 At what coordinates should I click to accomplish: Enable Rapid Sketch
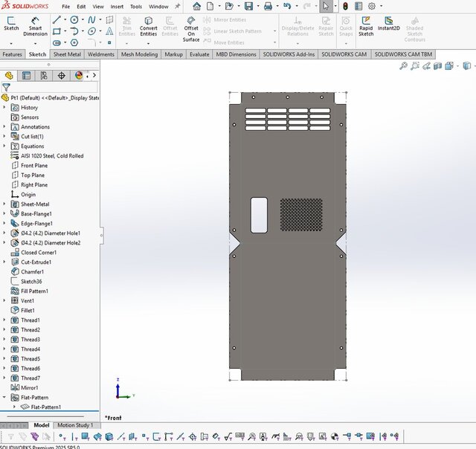pyautogui.click(x=366, y=27)
